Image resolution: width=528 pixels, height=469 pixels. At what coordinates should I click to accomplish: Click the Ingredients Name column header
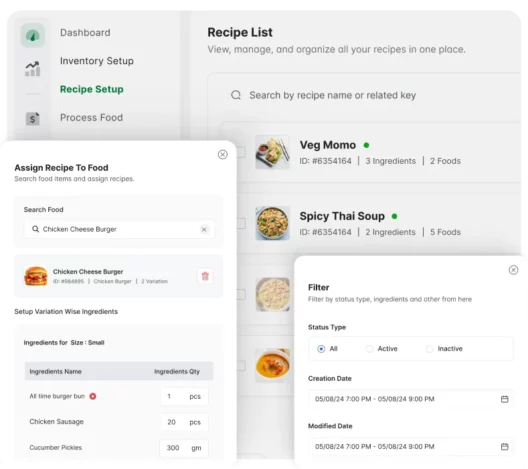[56, 371]
